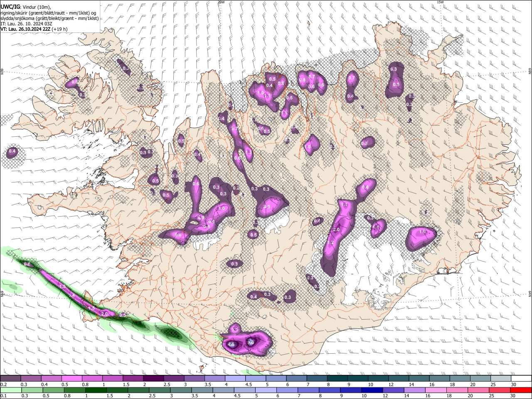Screen dimensions: 532x399
Task: Click the bright magenta 0.5 swatch in upper scale
Action: click(71, 379)
